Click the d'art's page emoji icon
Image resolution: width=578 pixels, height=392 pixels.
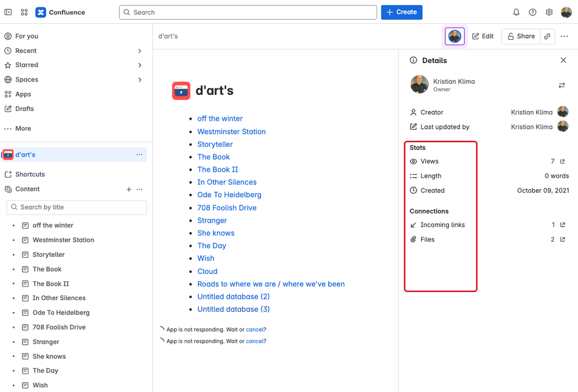click(181, 91)
